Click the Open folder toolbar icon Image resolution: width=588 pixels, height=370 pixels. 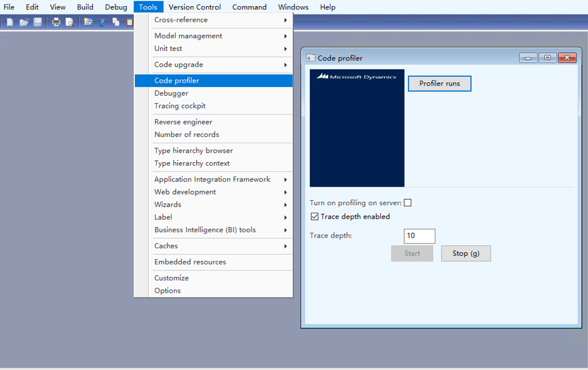click(x=24, y=22)
